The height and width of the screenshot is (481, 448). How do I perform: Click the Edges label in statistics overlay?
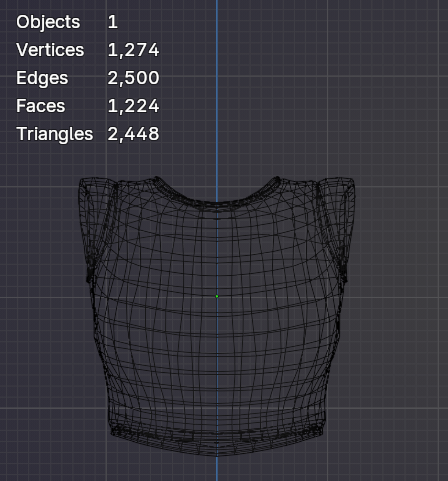[42, 78]
